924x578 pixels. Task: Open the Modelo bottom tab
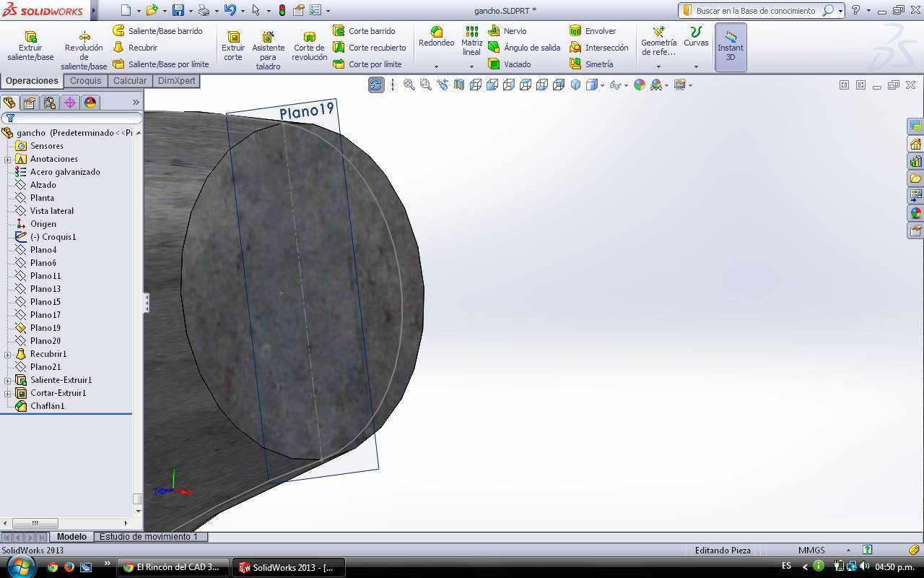(71, 537)
